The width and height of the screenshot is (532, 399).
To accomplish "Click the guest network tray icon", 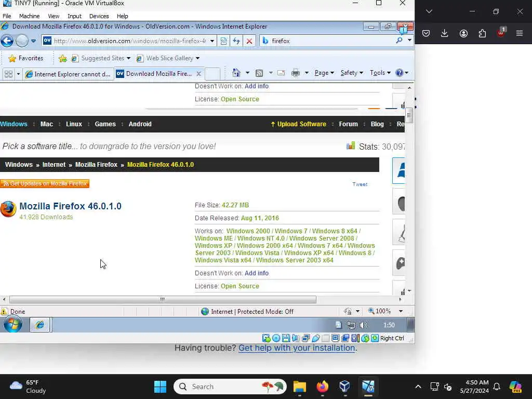I will click(x=351, y=325).
